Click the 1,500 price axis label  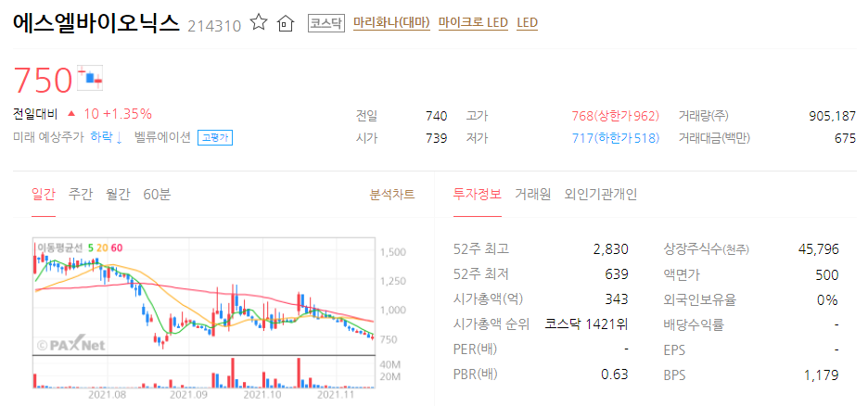point(393,252)
